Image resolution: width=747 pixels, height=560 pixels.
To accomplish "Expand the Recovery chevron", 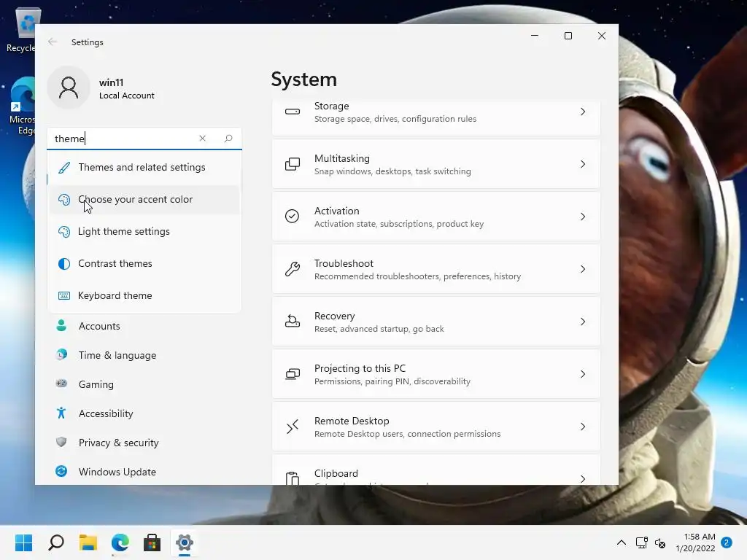I will click(x=583, y=322).
